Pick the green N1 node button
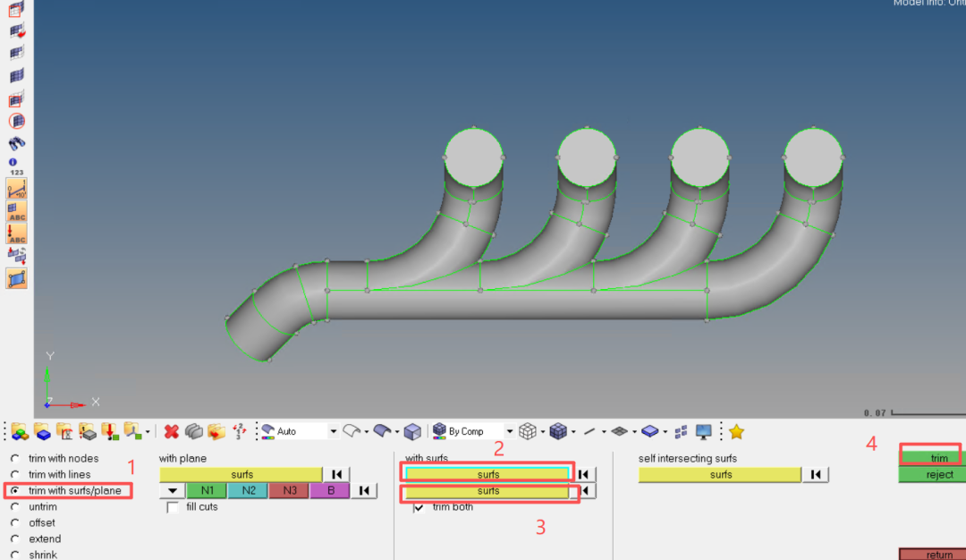The height and width of the screenshot is (560, 966). tap(207, 491)
